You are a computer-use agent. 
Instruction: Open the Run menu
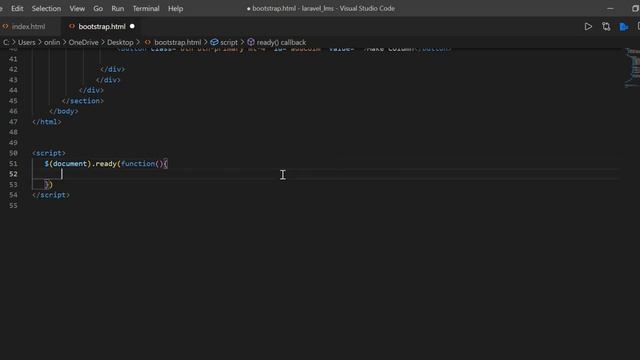pyautogui.click(x=118, y=9)
